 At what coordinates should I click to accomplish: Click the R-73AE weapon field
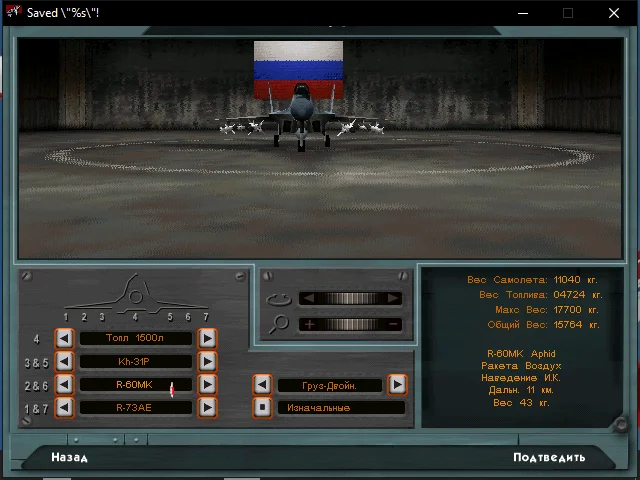[x=136, y=408]
